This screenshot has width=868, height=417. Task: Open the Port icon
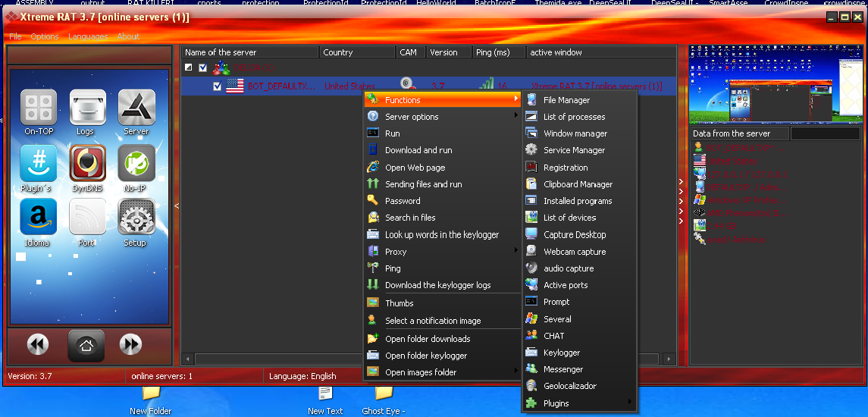87,217
